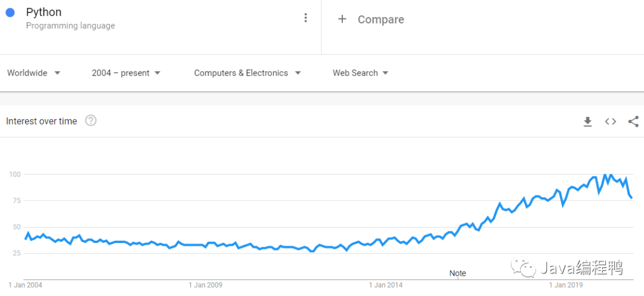Expand the Computers & Electronics category dropdown
644x296 pixels.
coord(247,73)
